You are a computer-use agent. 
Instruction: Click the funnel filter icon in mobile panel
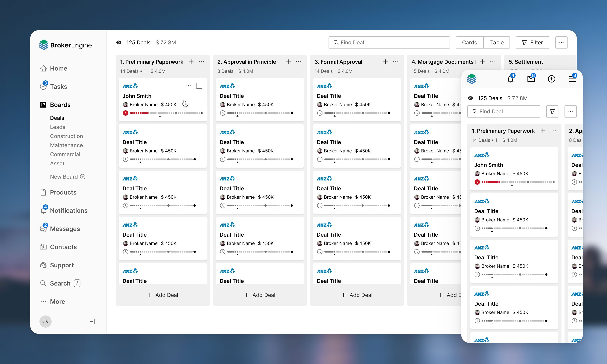click(552, 112)
